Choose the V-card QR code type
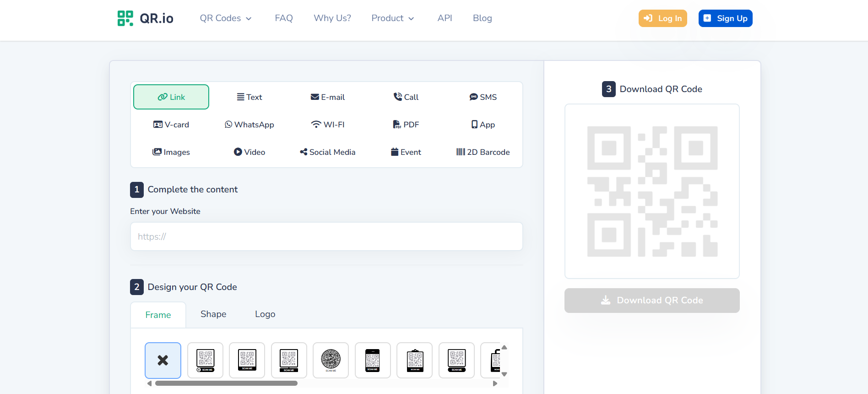Viewport: 868px width, 394px height. pos(171,125)
